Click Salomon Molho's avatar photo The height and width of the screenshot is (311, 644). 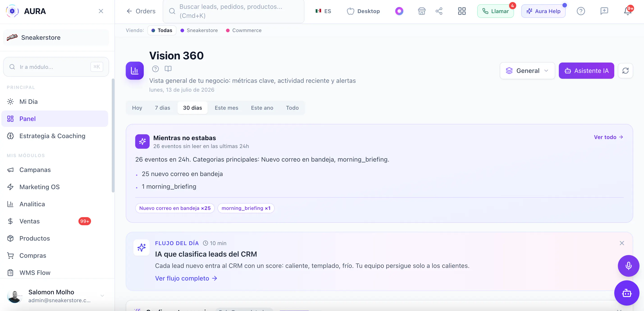[14, 296]
